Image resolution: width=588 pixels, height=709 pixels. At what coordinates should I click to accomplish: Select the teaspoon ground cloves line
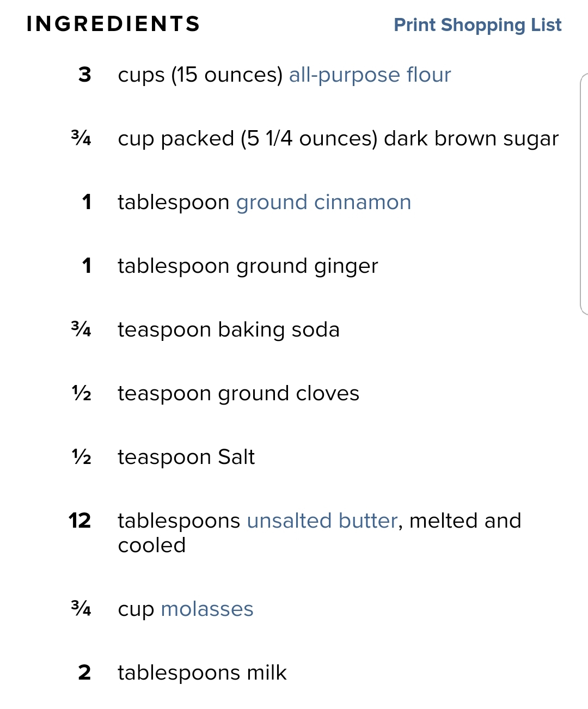(238, 394)
